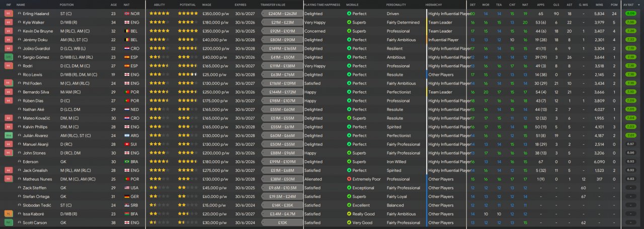Click the Switzerland flag in Akanji's row
Screen dimensions: 644x229
click(126, 144)
